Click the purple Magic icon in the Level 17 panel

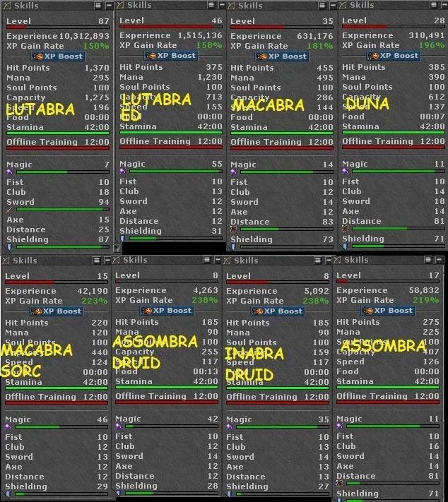(340, 426)
